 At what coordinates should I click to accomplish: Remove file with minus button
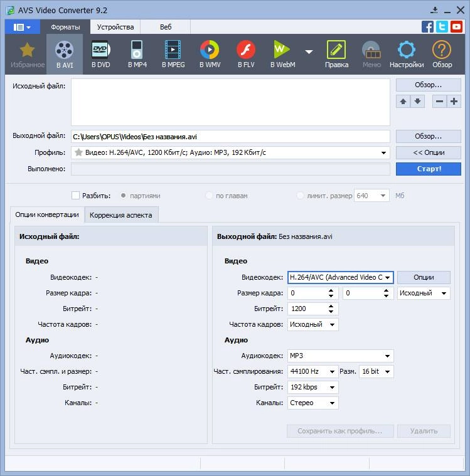pyautogui.click(x=439, y=102)
